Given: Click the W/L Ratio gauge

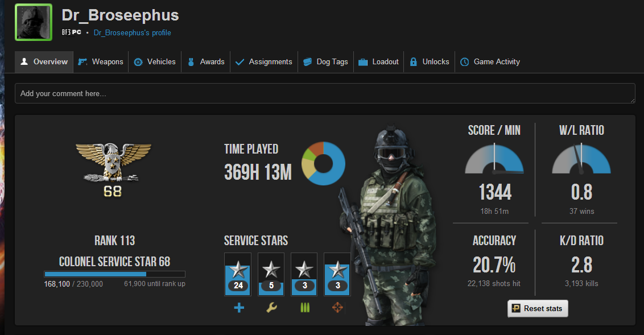Looking at the screenshot, I should pos(581,159).
